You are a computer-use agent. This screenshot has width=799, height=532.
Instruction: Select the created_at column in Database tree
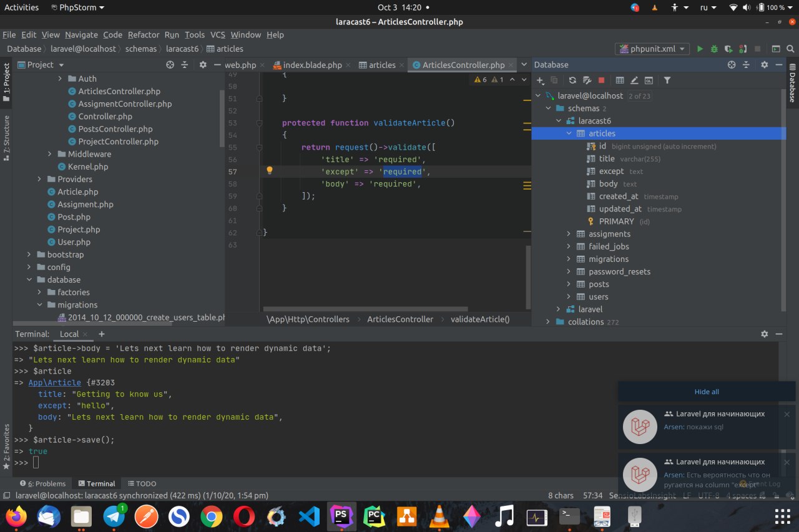pos(619,196)
